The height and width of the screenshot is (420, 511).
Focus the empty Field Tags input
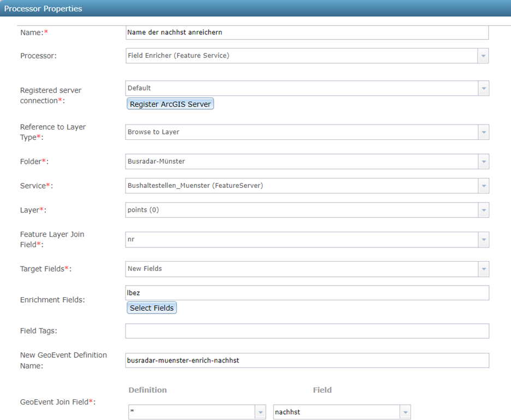tap(307, 331)
